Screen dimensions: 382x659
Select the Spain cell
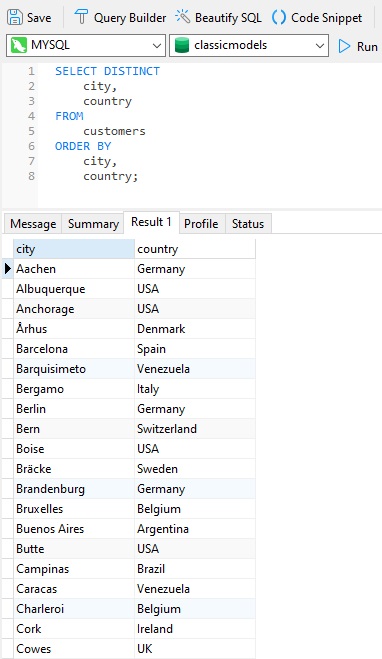[x=195, y=349]
